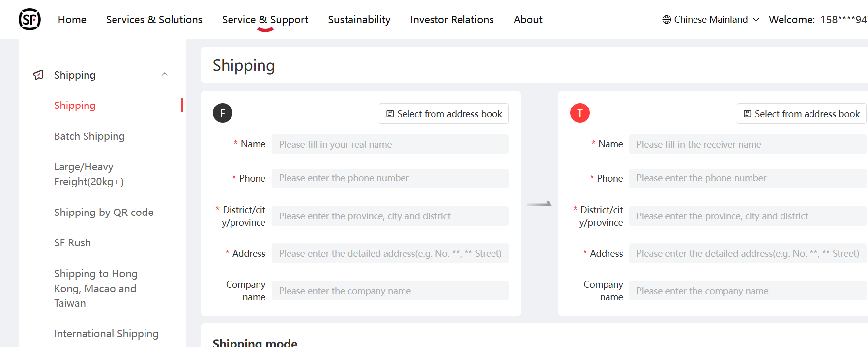Focus the receiver Phone number field
The height and width of the screenshot is (347, 868).
pyautogui.click(x=747, y=178)
